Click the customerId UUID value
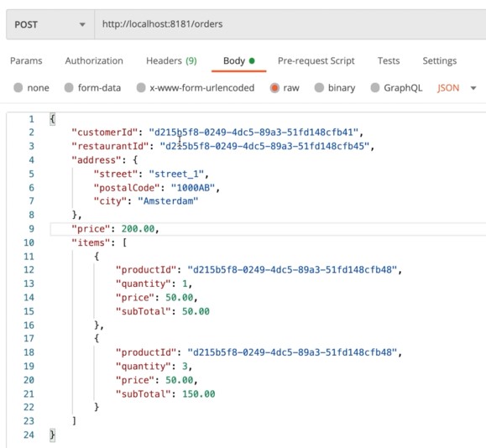 [253, 133]
